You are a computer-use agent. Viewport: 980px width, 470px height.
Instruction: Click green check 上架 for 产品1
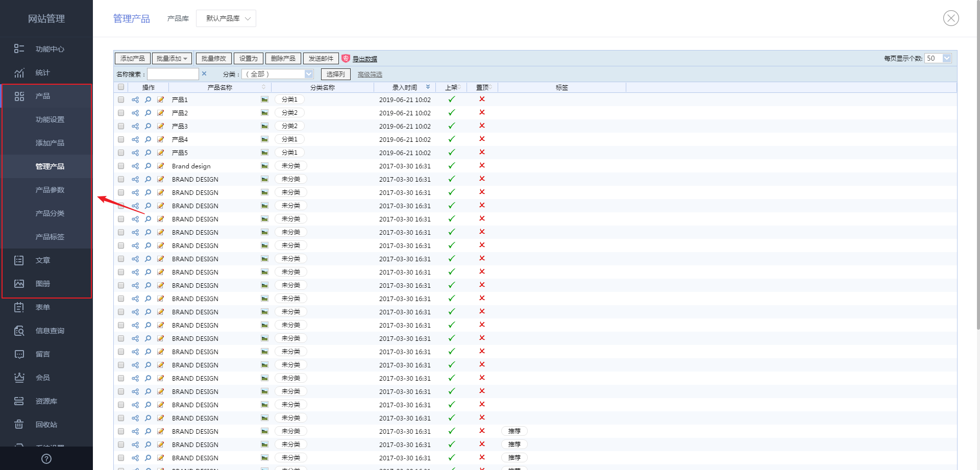click(452, 99)
